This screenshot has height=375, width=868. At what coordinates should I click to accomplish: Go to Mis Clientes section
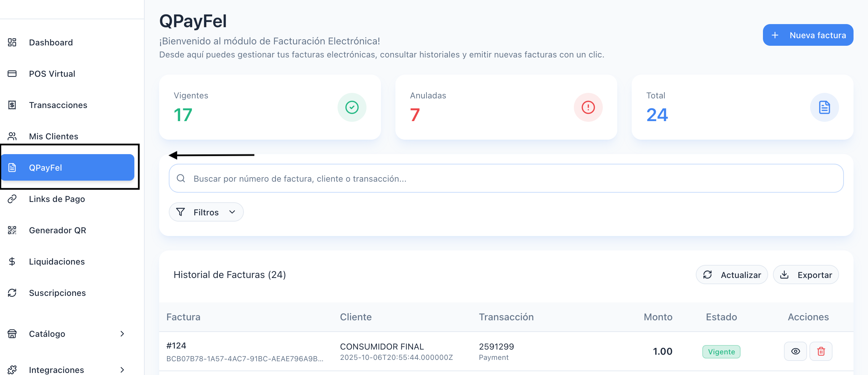point(53,136)
